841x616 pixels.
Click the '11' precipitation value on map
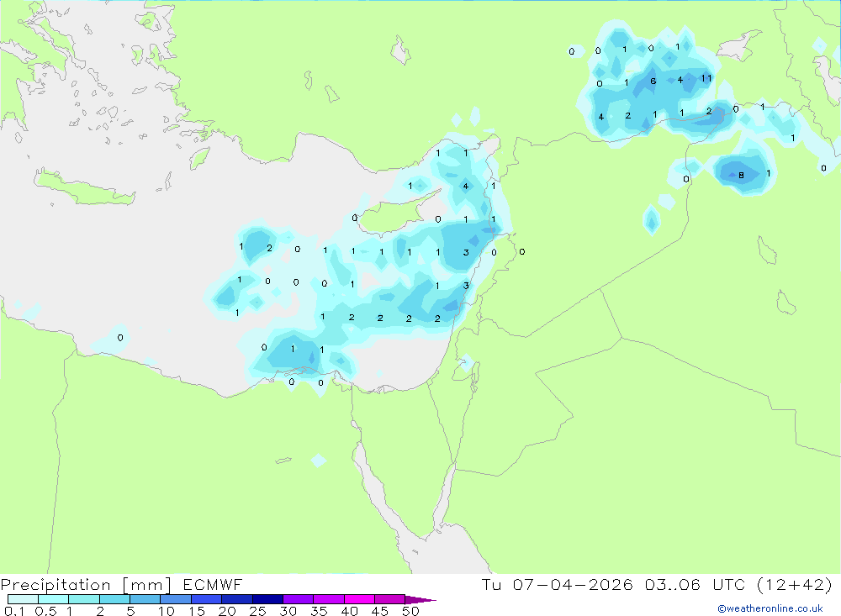pos(706,78)
